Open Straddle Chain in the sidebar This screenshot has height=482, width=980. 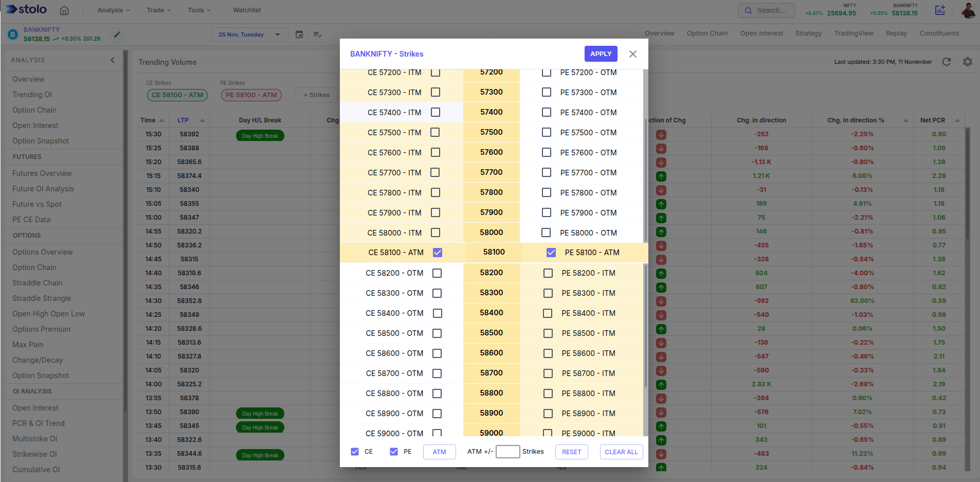37,283
